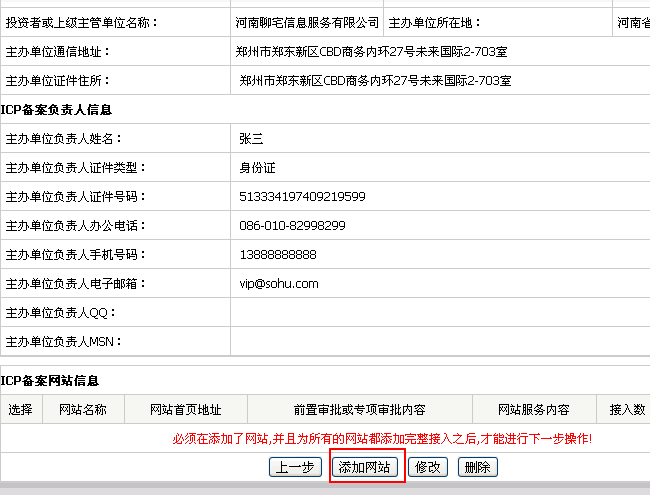The image size is (650, 495).
Task: Click the 身份证 certificate type value
Action: (x=257, y=168)
